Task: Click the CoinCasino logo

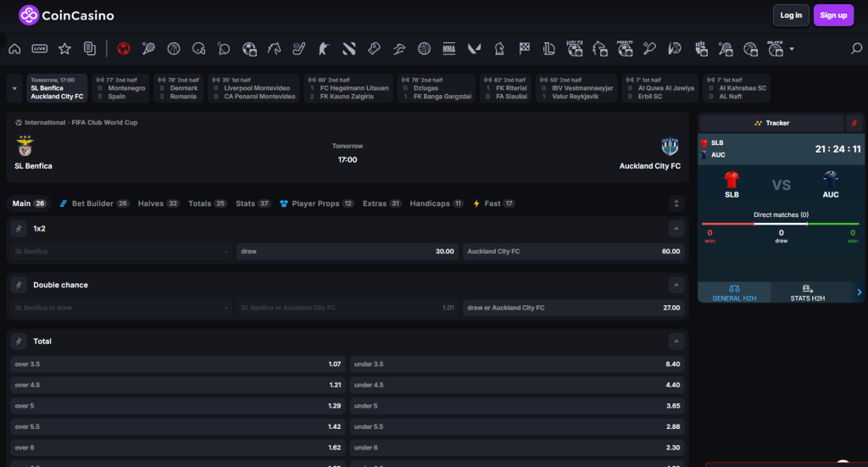Action: 66,15
